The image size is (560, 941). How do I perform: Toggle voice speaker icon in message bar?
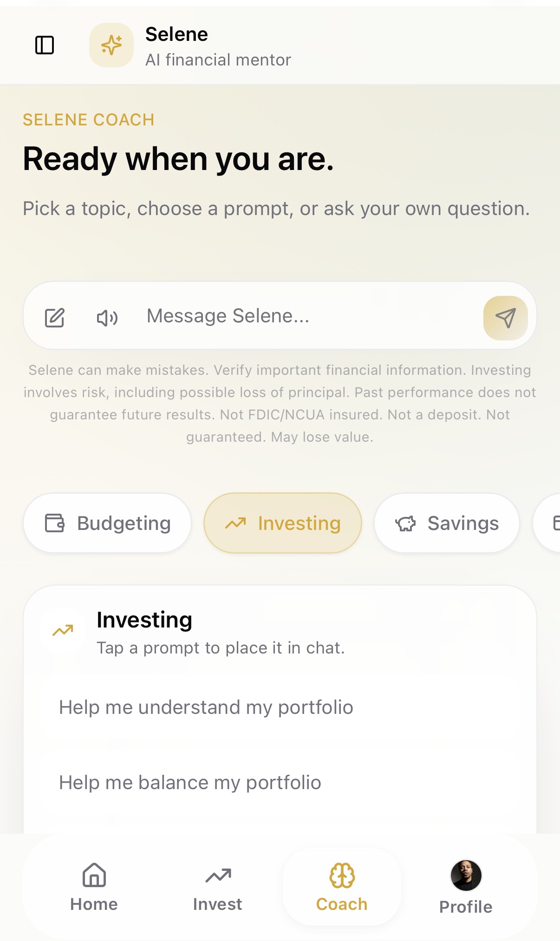coord(107,318)
